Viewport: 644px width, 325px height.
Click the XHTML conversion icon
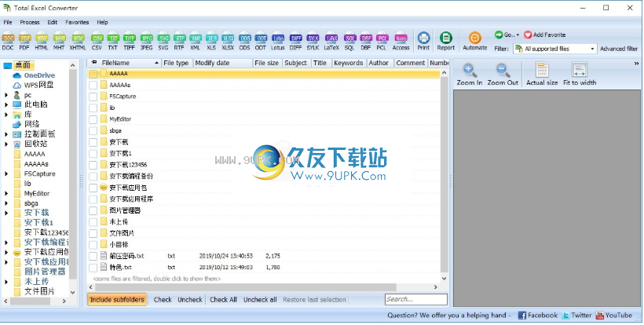click(78, 41)
